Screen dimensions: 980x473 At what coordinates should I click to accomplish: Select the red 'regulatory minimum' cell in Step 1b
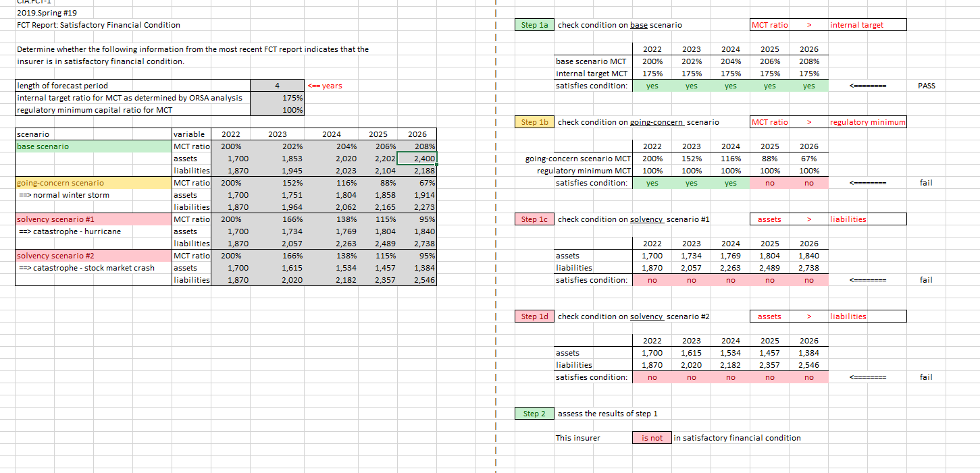click(867, 122)
